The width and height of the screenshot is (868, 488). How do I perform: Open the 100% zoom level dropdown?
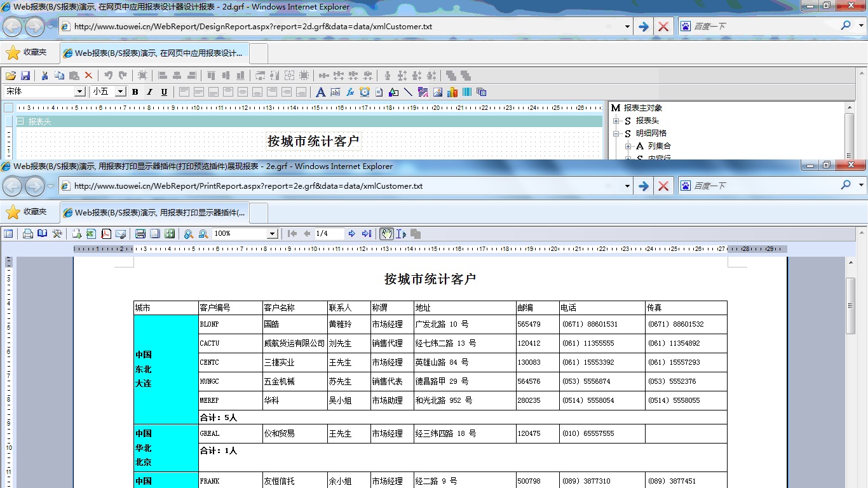(272, 234)
